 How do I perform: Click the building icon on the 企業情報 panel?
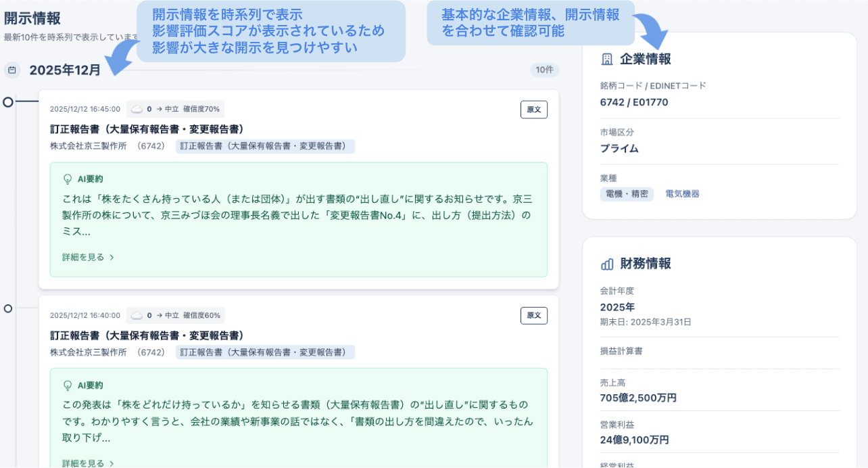[x=607, y=59]
